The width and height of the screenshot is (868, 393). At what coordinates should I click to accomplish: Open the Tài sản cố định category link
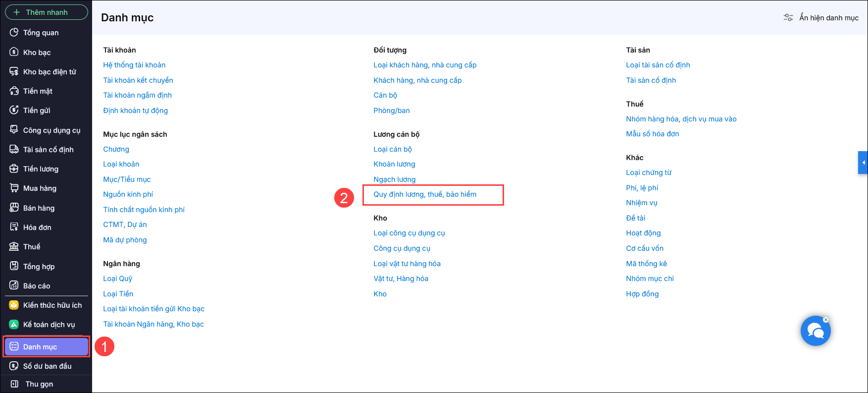click(651, 80)
